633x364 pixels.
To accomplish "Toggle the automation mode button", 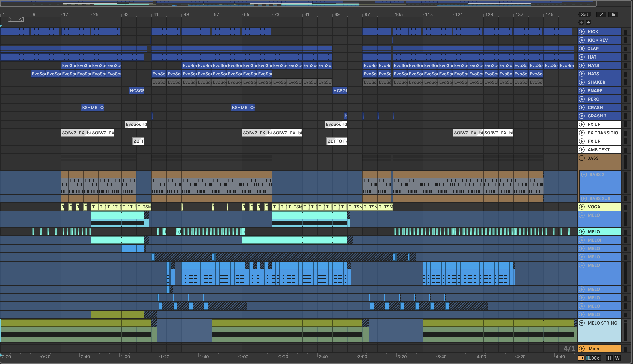I will 601,14.
